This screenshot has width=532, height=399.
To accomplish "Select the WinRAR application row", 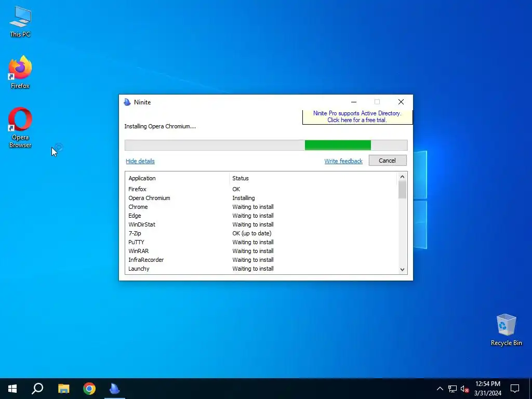I will click(261, 251).
